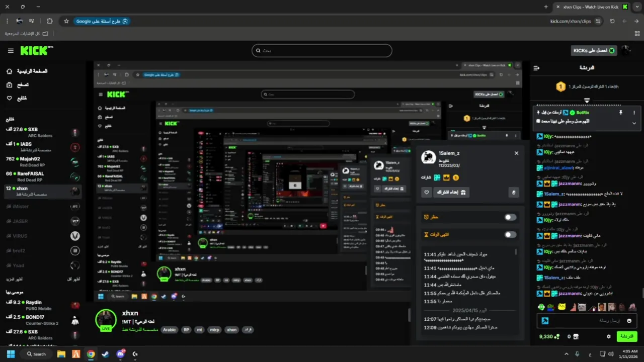Screen dimensions: 644x362
Task: Open Chrome extensions puzzle icon
Action: (x=50, y=21)
